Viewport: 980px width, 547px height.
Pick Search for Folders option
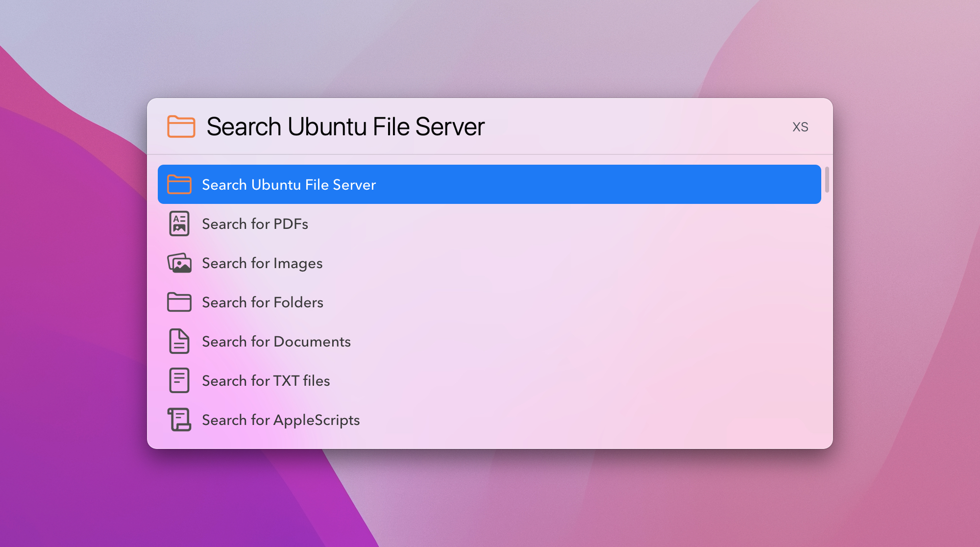coord(263,302)
